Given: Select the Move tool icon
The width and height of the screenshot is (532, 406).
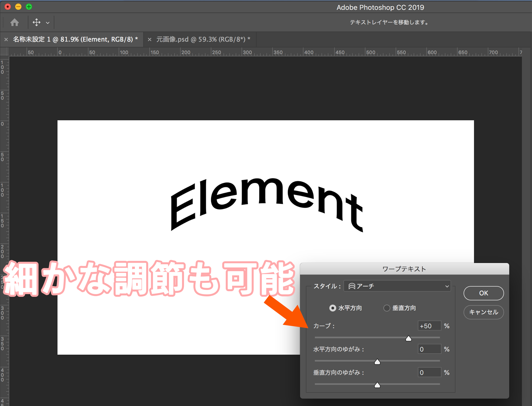Looking at the screenshot, I should point(36,22).
